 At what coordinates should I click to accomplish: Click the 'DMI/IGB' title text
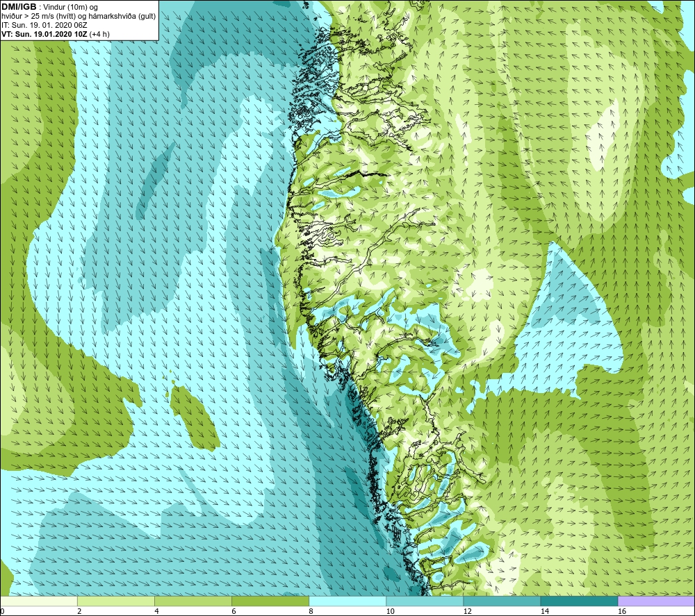point(19,7)
